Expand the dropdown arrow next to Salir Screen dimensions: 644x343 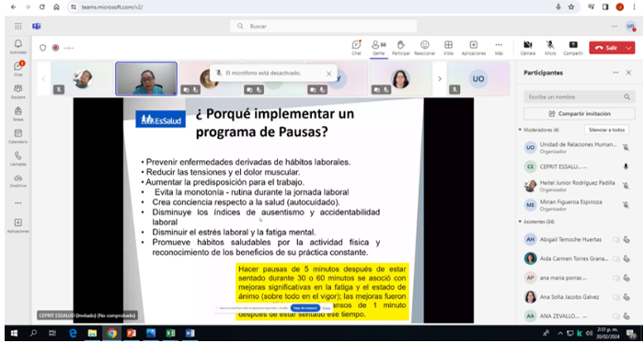(x=629, y=48)
